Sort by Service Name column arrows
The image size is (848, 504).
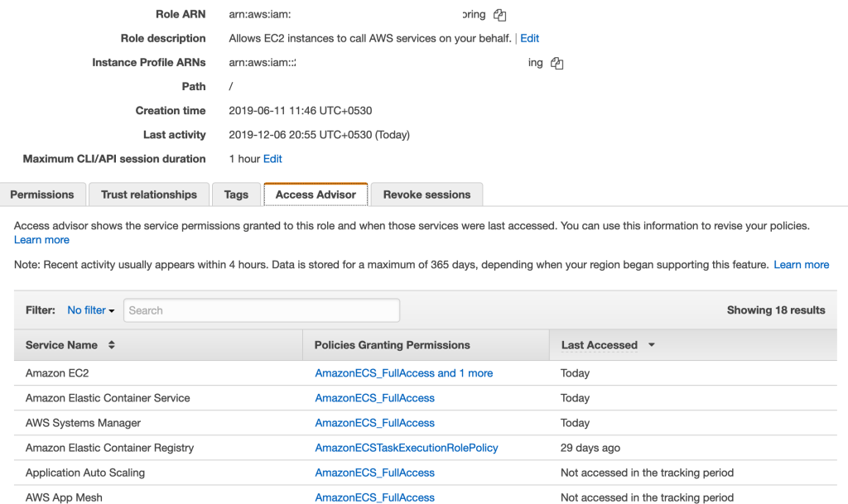click(112, 345)
